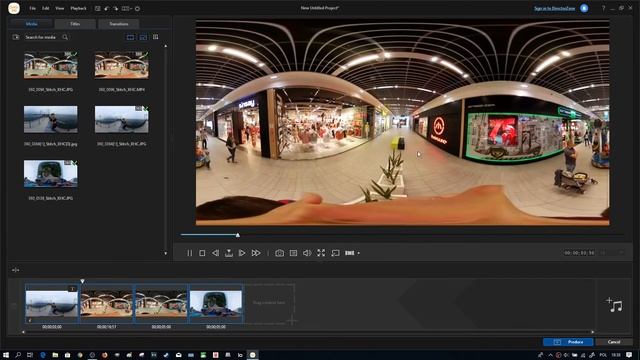The image size is (640, 360).
Task: Adjust volume with the speaker icon
Action: click(x=307, y=253)
